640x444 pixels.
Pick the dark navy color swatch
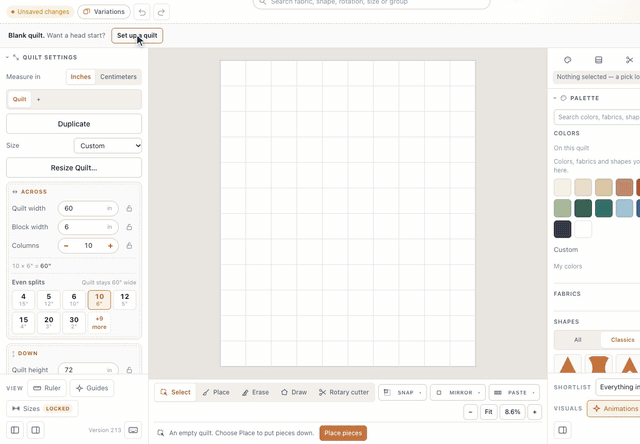[x=562, y=229]
